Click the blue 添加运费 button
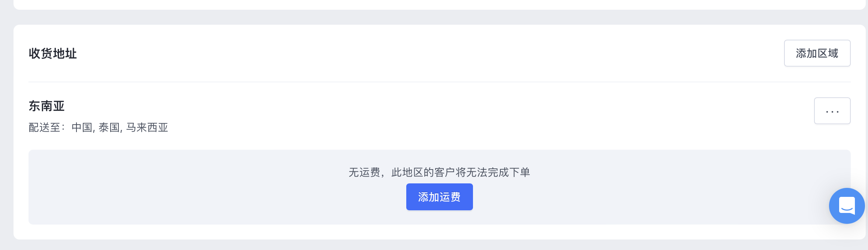This screenshot has height=250, width=868. click(439, 197)
